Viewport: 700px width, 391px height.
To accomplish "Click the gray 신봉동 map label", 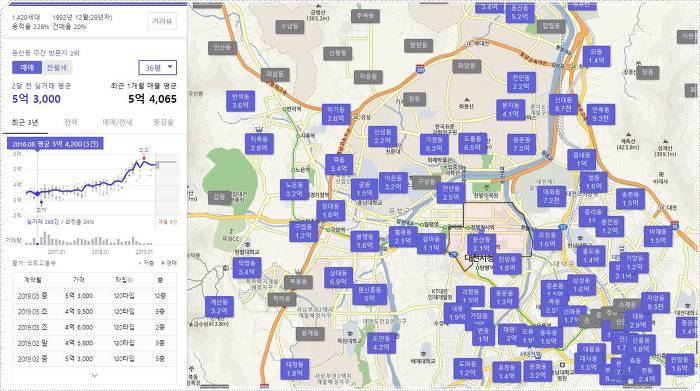I will tap(338, 53).
